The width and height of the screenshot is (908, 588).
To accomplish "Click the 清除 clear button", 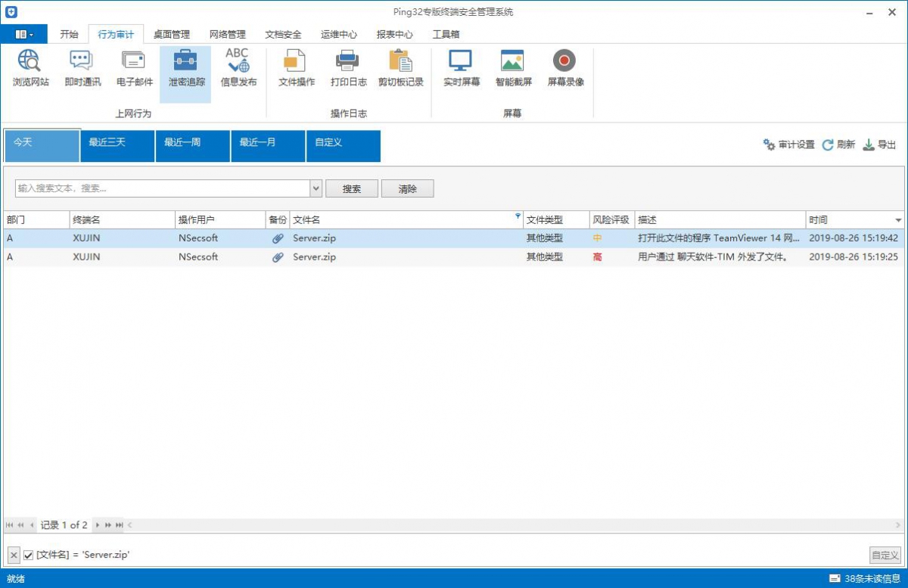I will point(408,188).
